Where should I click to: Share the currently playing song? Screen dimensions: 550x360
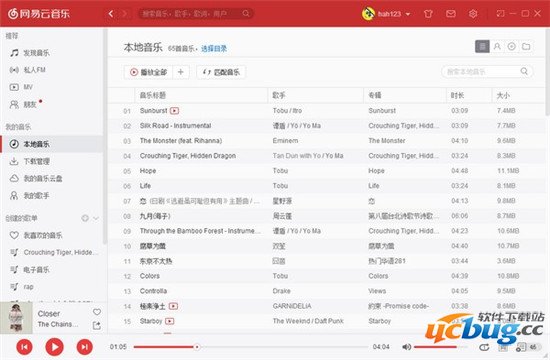click(96, 325)
